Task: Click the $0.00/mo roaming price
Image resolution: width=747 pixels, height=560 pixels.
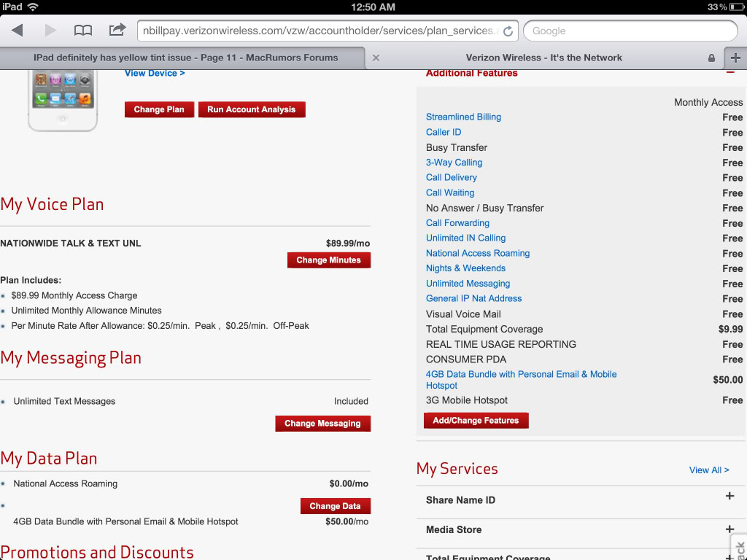Action: (349, 483)
